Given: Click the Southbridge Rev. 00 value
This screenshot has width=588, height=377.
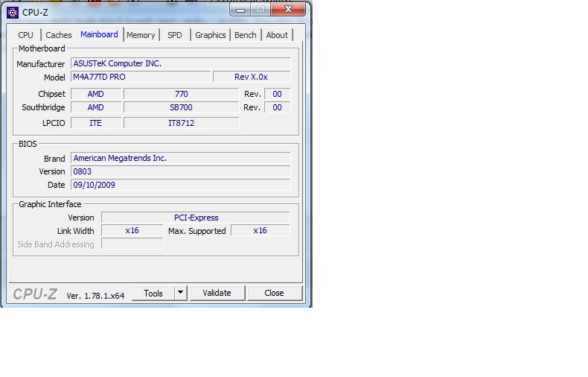Looking at the screenshot, I should pyautogui.click(x=277, y=107).
